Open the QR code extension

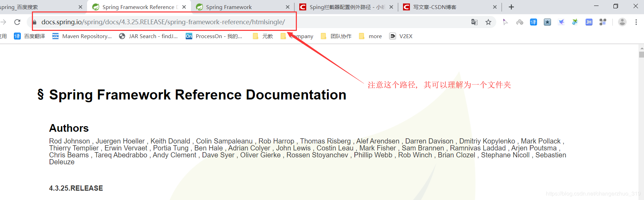(603, 22)
